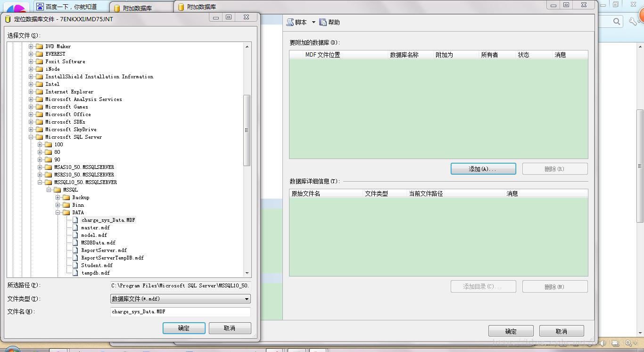Click the 文件类型 dropdown arrow button
Screen dimensions: 644x352
[x=247, y=299]
